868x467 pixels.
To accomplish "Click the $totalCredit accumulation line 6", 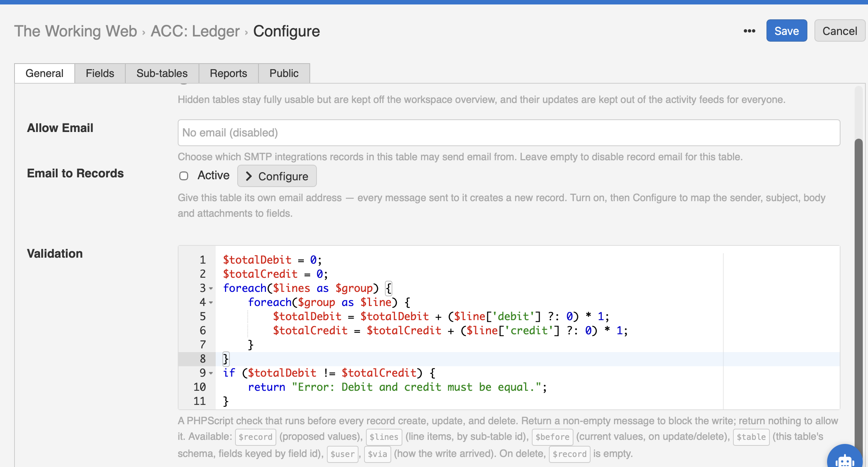I will (x=450, y=331).
